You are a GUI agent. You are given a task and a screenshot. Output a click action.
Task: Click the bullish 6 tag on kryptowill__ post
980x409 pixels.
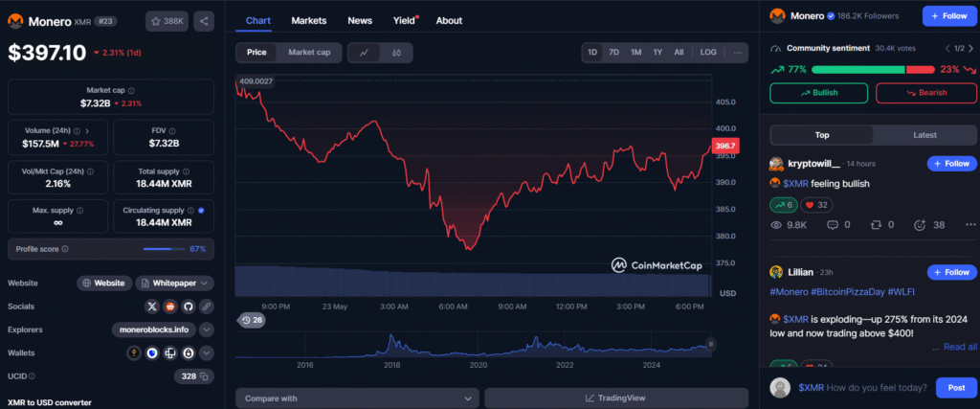pyautogui.click(x=784, y=205)
